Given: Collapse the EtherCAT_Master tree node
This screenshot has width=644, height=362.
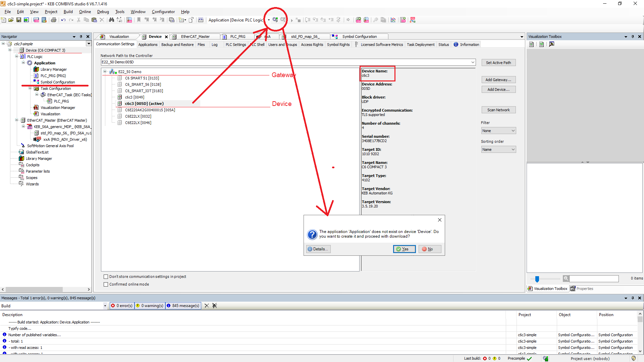Looking at the screenshot, I should [x=16, y=120].
